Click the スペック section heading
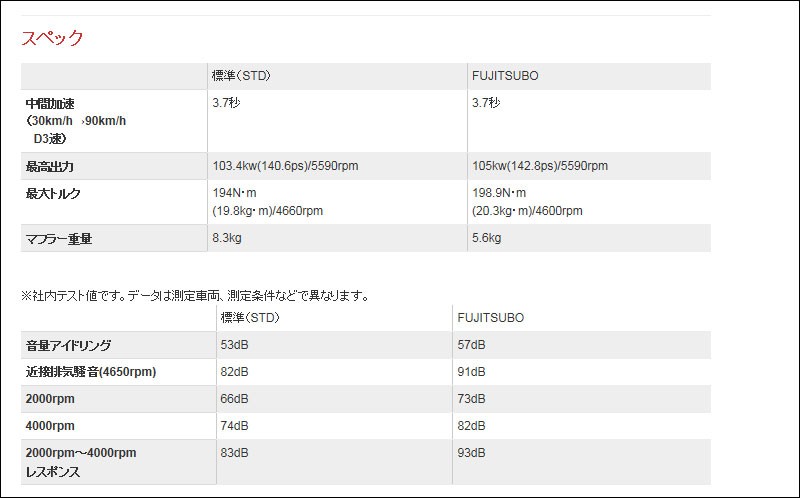 (x=52, y=38)
